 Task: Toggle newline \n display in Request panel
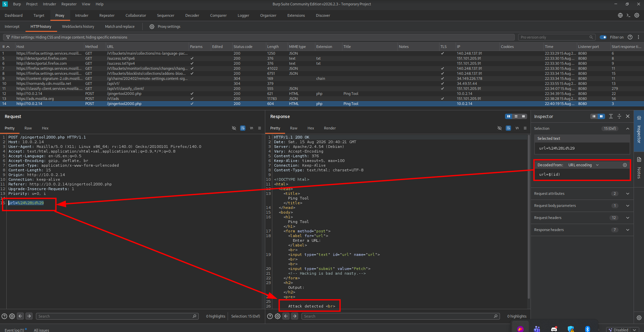[251, 128]
